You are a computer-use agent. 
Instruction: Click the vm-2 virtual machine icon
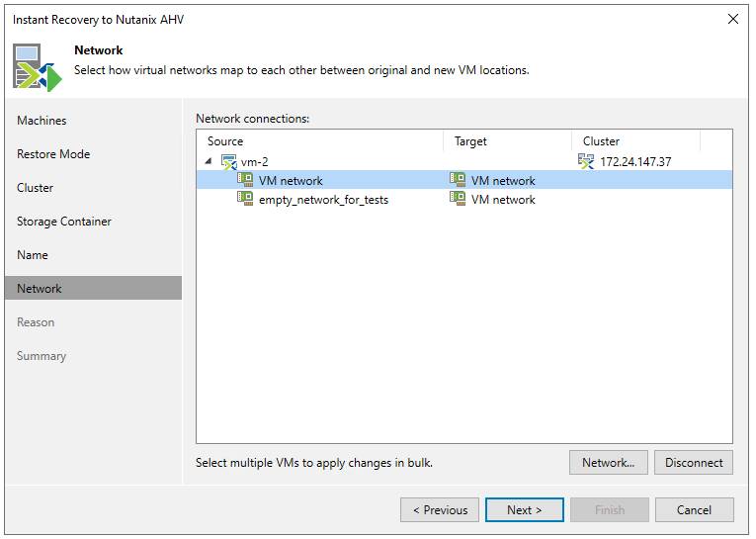pos(228,162)
